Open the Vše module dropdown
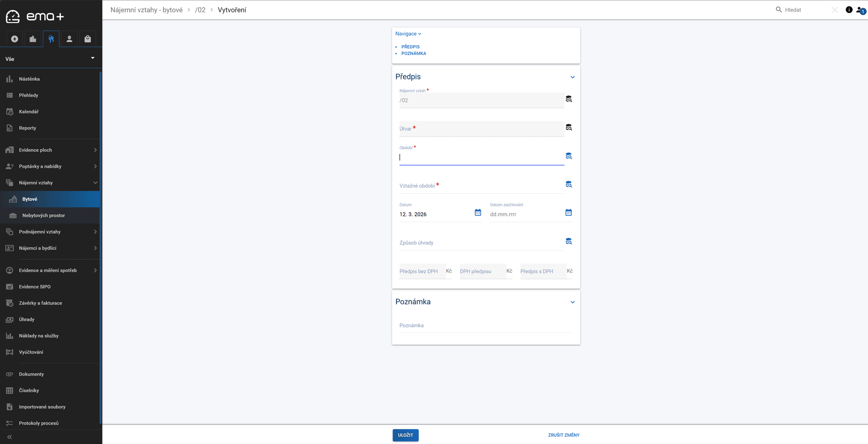 point(50,59)
